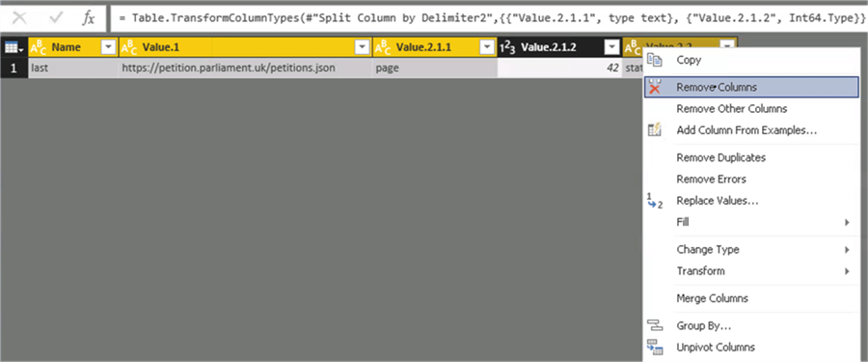The height and width of the screenshot is (362, 868).
Task: Expand the Fill submenu arrow
Action: (x=847, y=222)
